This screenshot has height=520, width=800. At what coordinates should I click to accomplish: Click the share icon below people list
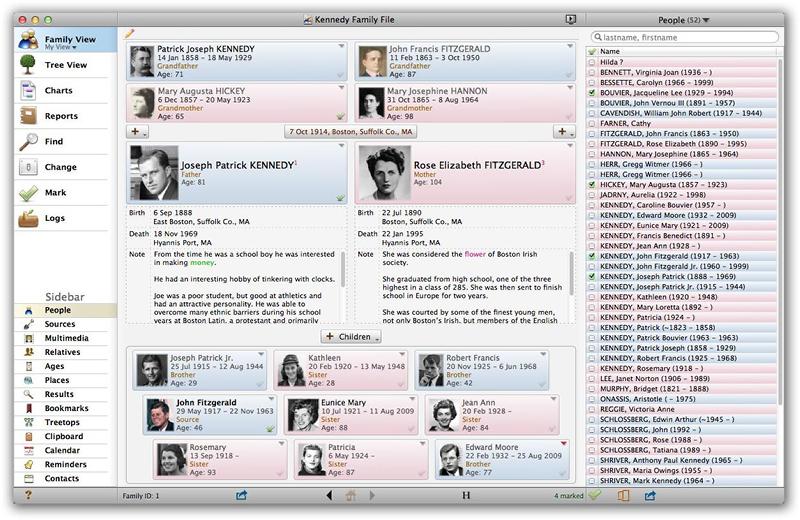(650, 495)
